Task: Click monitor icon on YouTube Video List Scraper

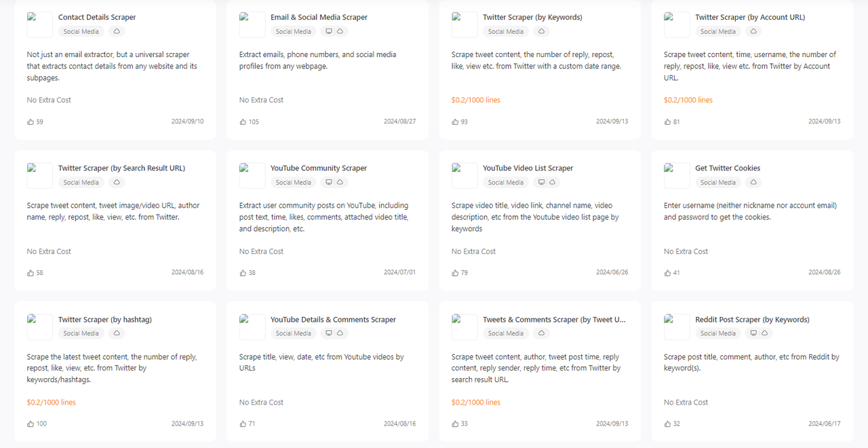Action: (541, 183)
